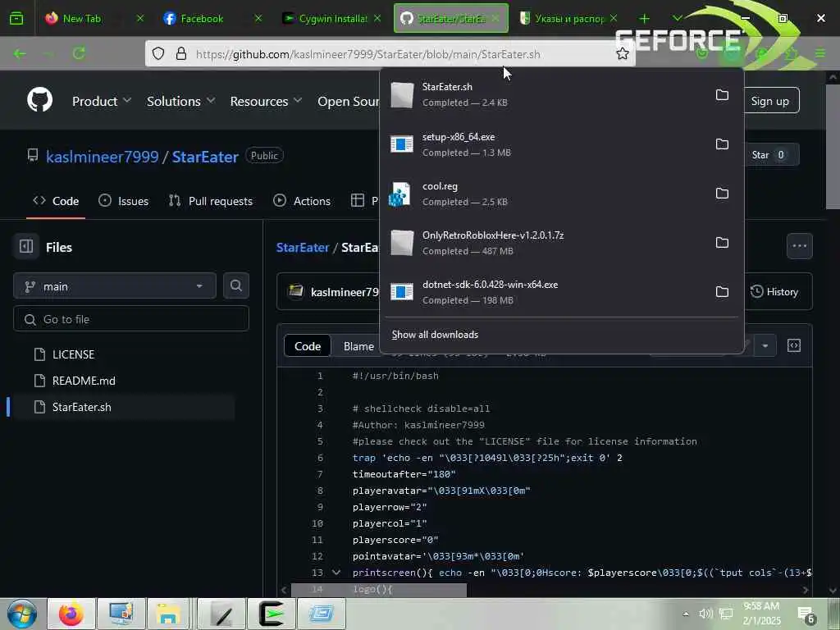Viewport: 840px width, 630px height.
Task: Star the StarEater repository
Action: click(x=768, y=155)
